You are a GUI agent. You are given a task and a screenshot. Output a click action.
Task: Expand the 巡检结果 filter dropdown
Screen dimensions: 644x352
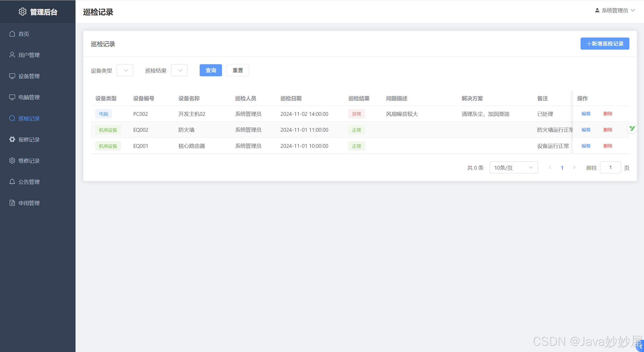click(x=179, y=70)
